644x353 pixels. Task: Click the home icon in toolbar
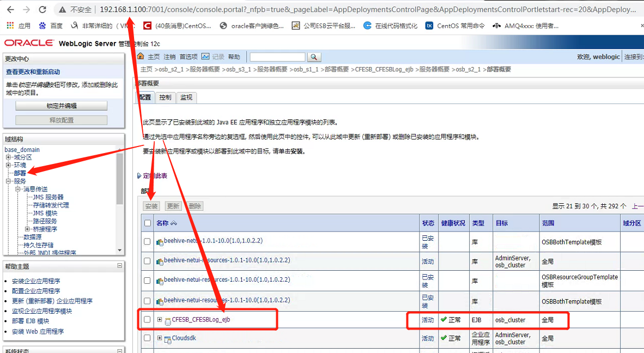(141, 56)
